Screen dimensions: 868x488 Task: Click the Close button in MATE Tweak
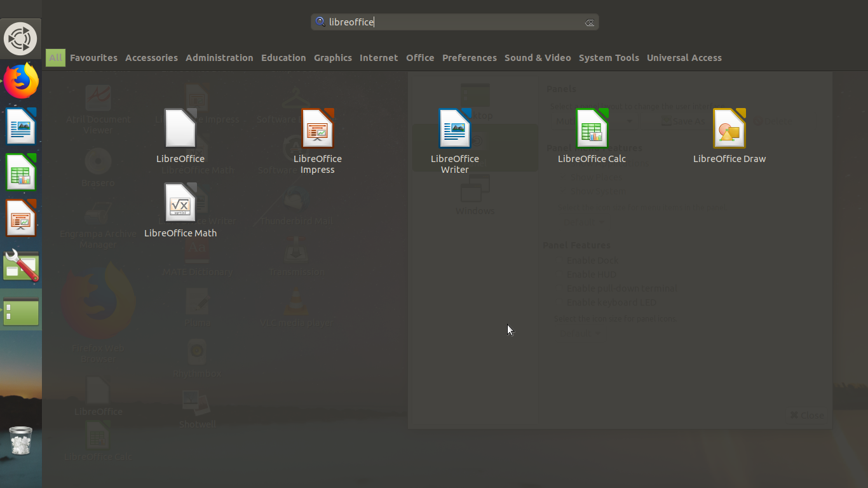click(x=806, y=415)
